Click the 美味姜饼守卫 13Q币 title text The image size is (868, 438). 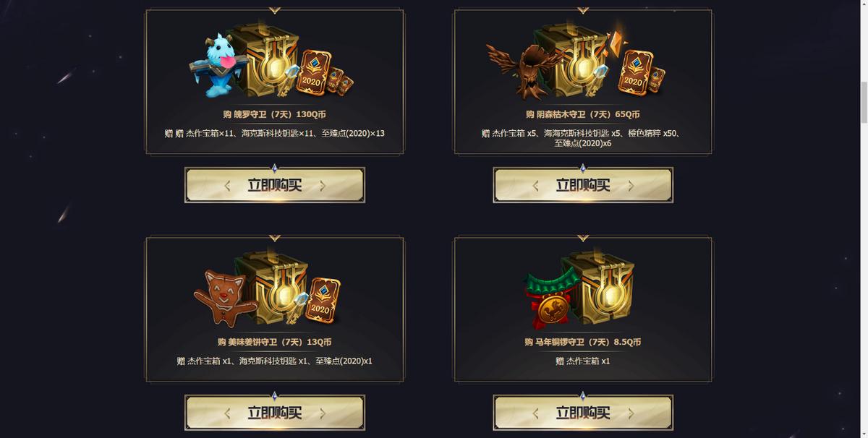tap(274, 342)
